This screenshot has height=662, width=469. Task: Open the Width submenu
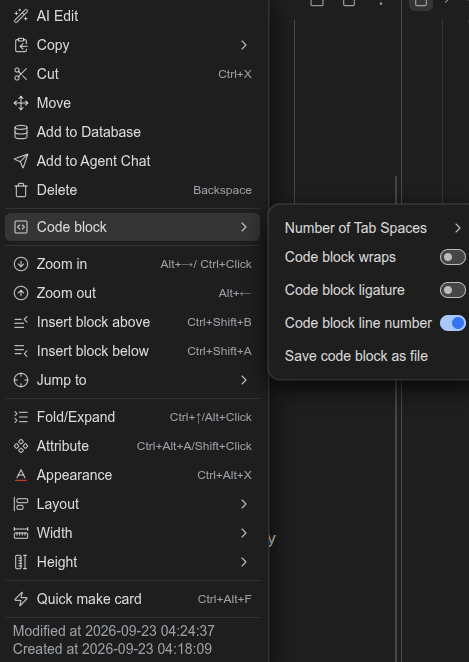pyautogui.click(x=132, y=533)
